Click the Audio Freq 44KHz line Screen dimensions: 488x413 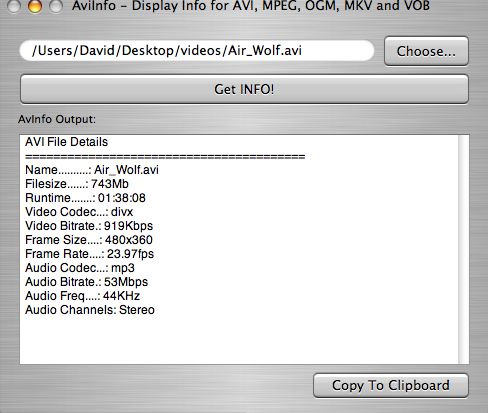coord(82,296)
